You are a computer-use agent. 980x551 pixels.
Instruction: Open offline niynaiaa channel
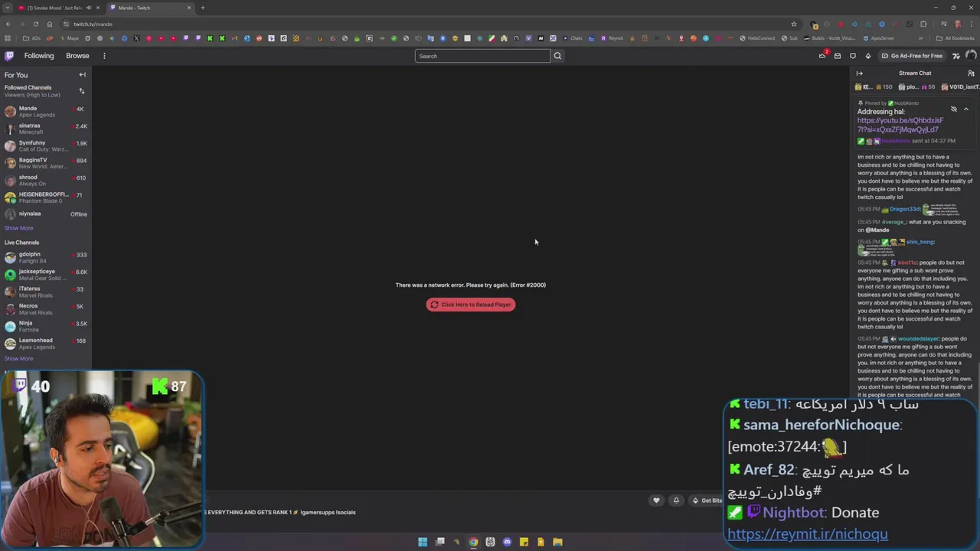pos(46,214)
